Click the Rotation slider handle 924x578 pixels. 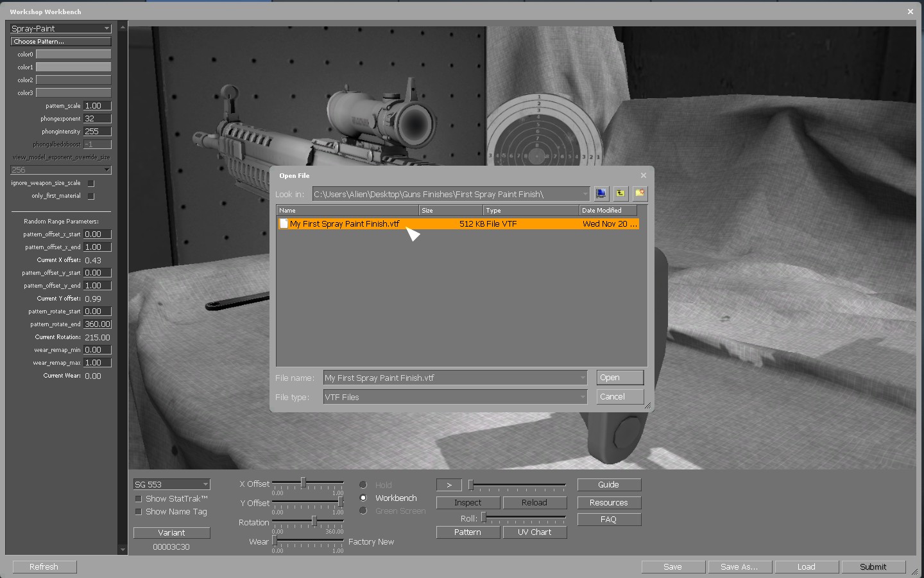coord(314,521)
